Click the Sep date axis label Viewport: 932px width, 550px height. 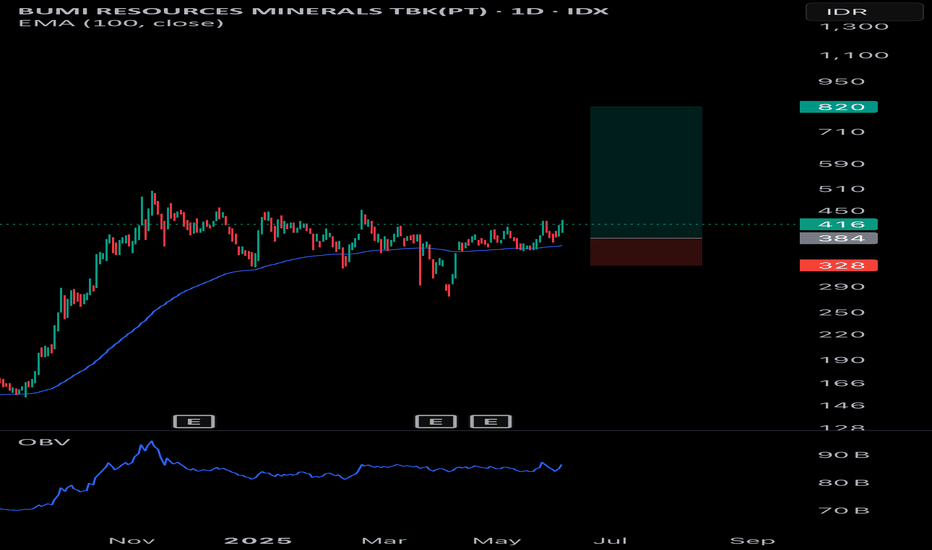tap(752, 540)
